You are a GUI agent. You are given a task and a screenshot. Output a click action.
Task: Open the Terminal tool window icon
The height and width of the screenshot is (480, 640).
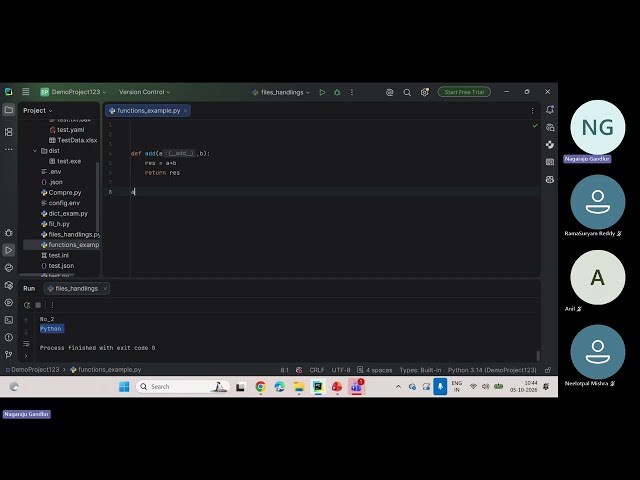coord(9,320)
